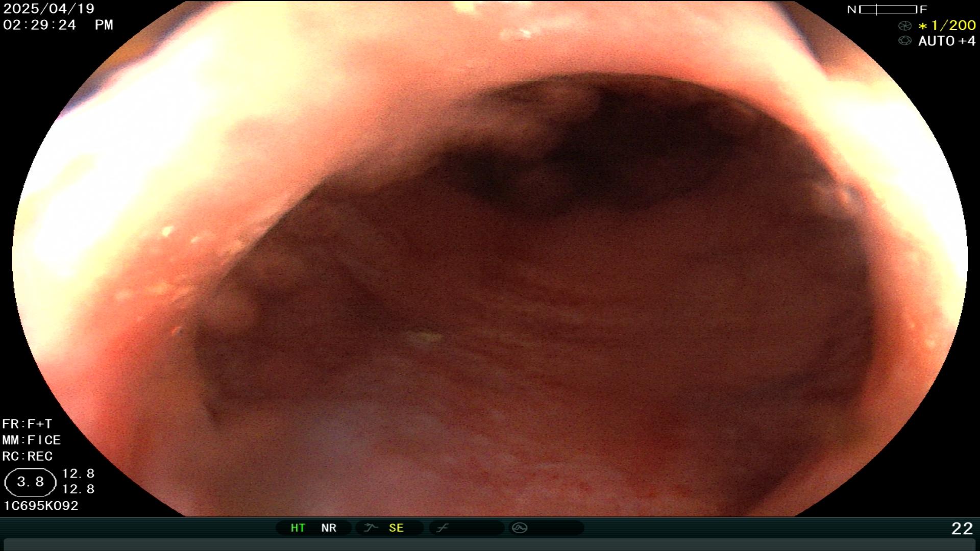Click the AUTO +4 brightness value

(947, 41)
